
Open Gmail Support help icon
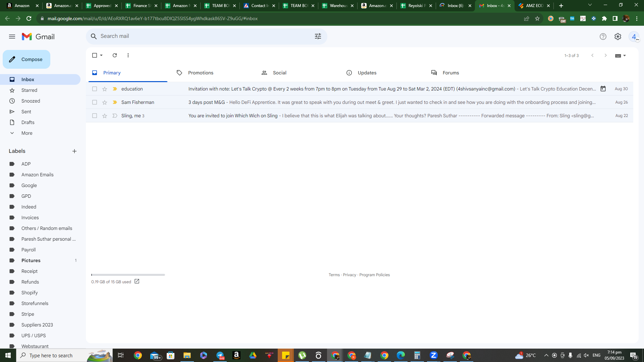click(x=603, y=37)
